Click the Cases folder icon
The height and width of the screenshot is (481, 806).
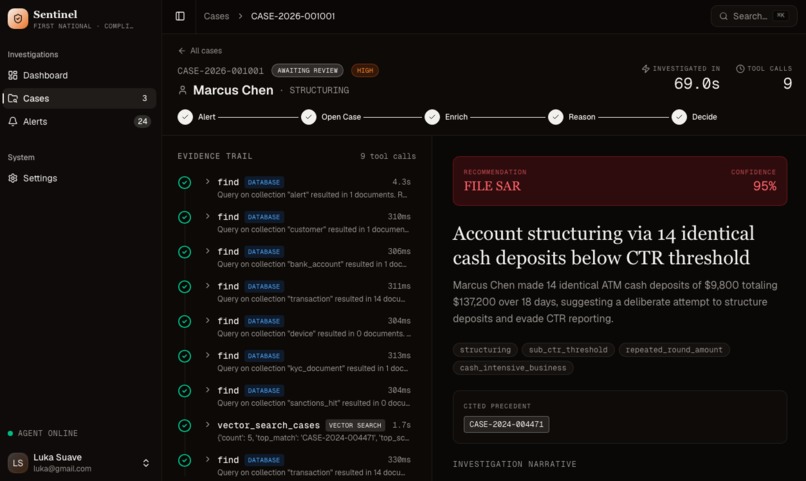13,98
